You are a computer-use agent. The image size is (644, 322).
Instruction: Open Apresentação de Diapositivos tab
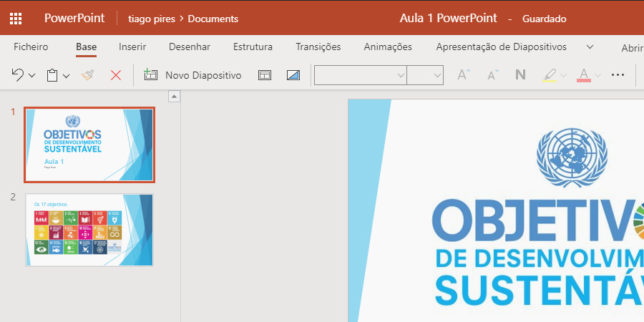coord(501,47)
